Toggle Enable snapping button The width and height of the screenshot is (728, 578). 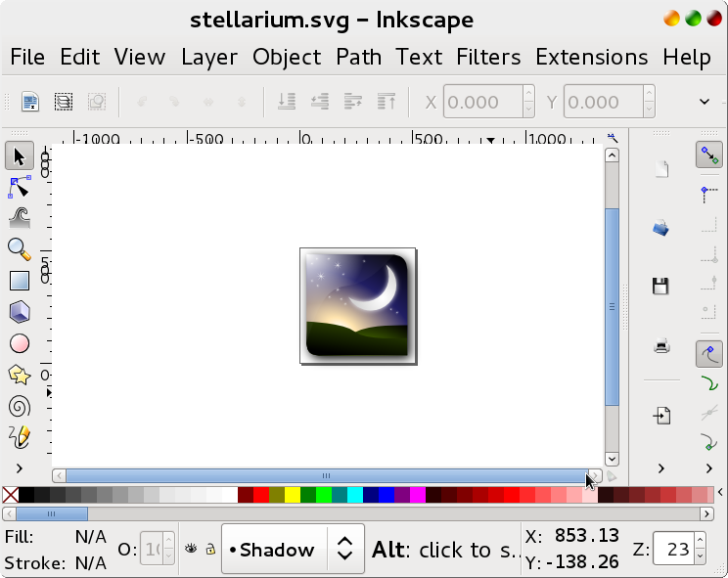pos(709,155)
